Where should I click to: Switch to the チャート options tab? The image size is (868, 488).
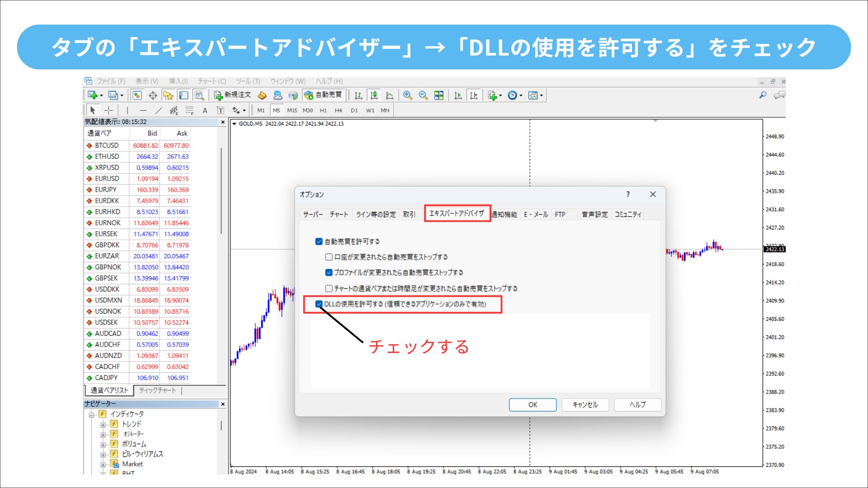[339, 214]
